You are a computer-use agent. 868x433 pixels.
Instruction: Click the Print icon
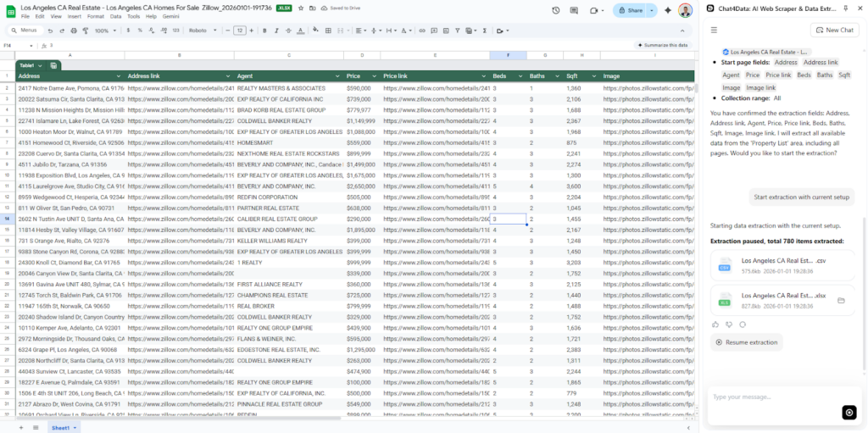(75, 31)
